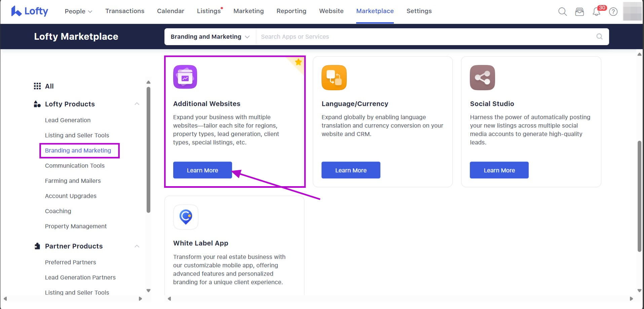The width and height of the screenshot is (644, 309).
Task: Open the inbox tray icon
Action: (579, 12)
